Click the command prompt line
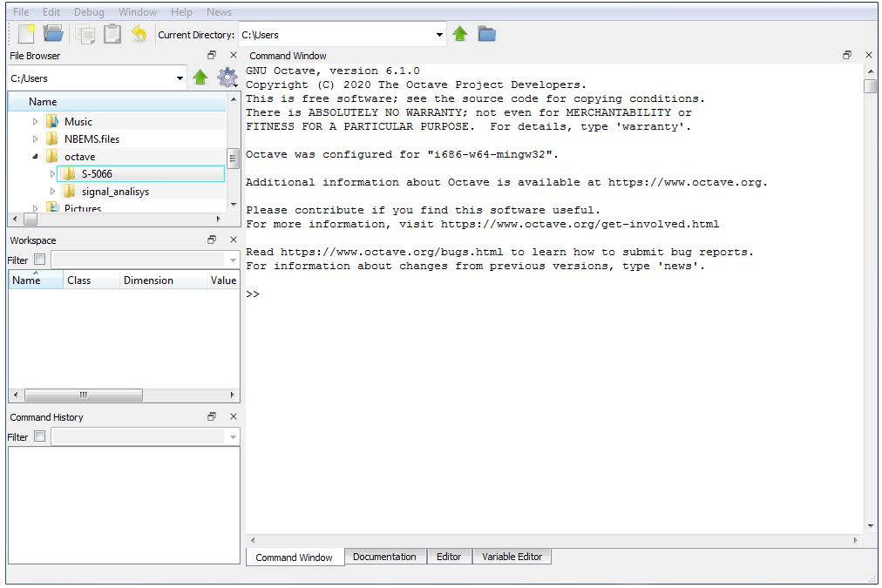Image resolution: width=882 pixels, height=588 pixels. pos(554,294)
